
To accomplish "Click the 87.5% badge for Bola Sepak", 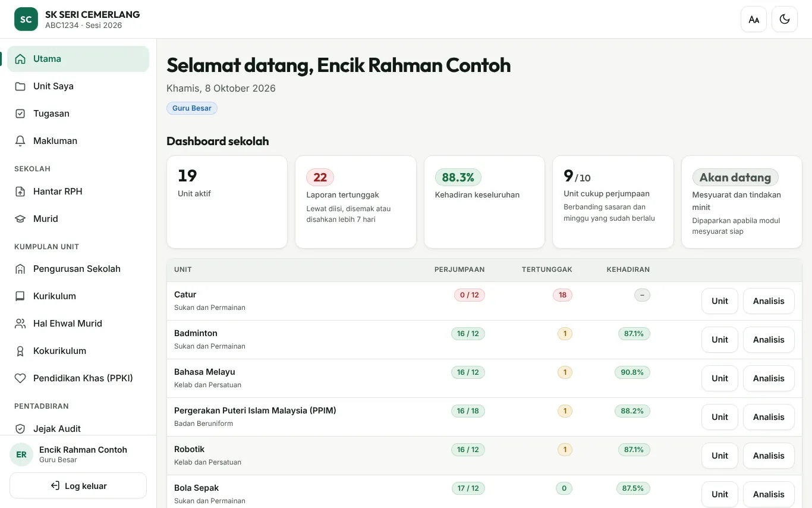I will 633,488.
